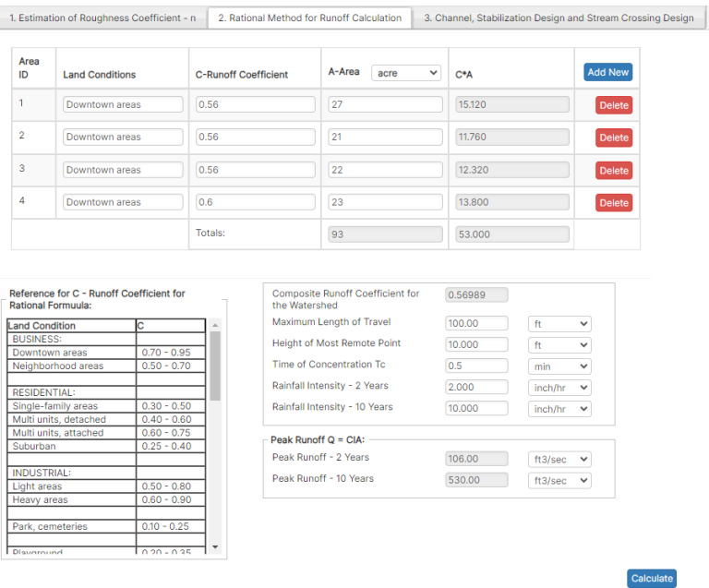Click runoff coefficient 0.6 field in row 4

click(x=256, y=202)
